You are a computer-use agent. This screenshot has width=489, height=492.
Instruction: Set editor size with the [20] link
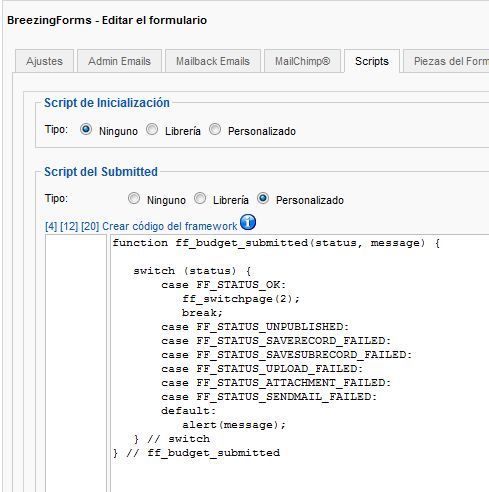click(x=90, y=226)
